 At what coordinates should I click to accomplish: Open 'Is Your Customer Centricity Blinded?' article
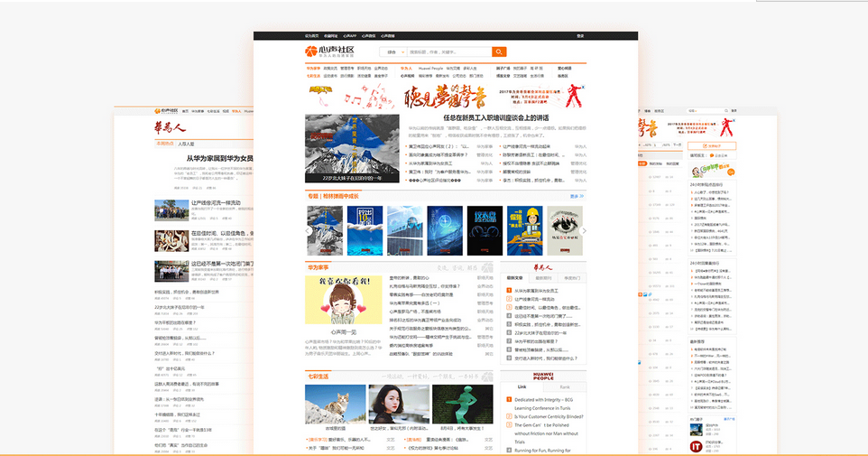[549, 416]
